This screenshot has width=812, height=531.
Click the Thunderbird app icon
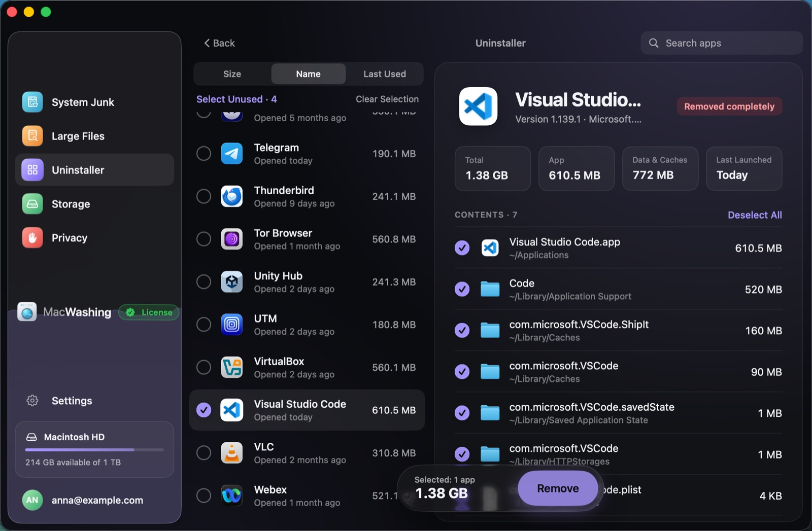click(x=232, y=196)
